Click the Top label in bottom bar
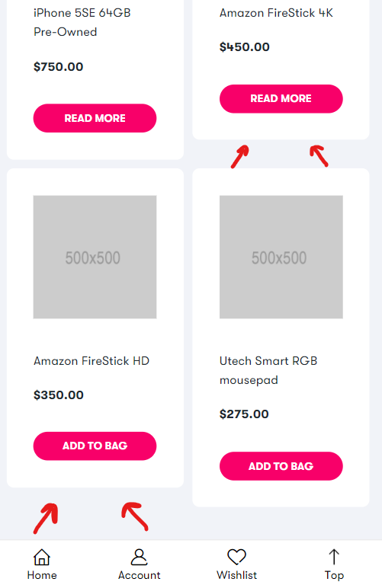 (334, 576)
